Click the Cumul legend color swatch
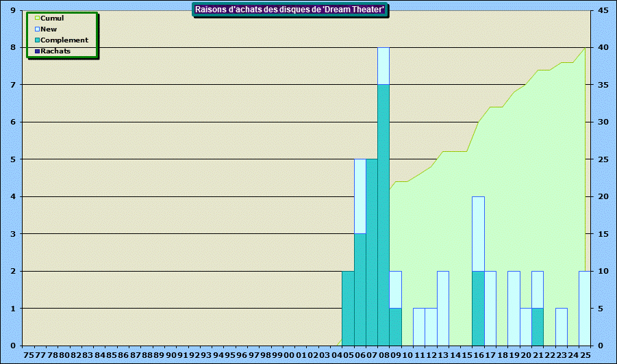 pos(37,18)
